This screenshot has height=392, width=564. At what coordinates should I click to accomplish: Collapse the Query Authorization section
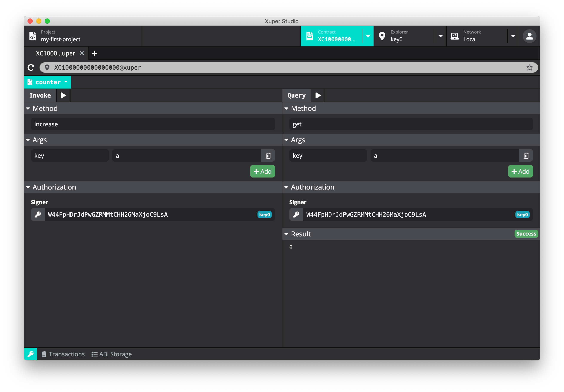coord(287,187)
